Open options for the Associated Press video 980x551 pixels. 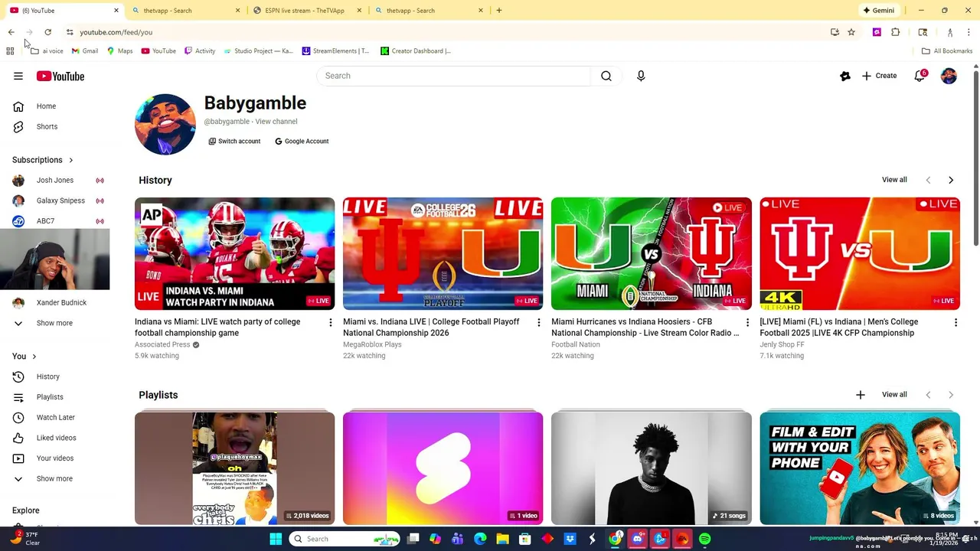[x=331, y=323]
